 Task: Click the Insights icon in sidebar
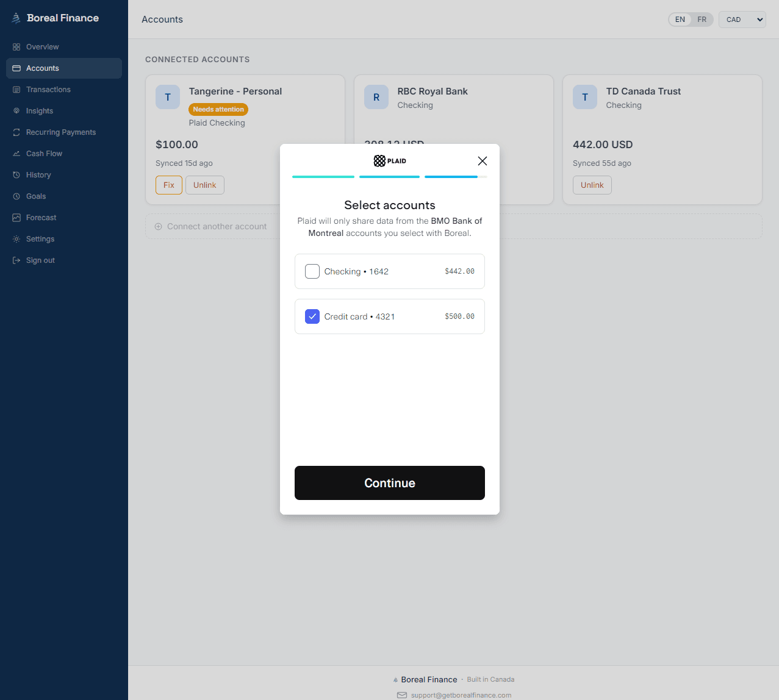[16, 111]
